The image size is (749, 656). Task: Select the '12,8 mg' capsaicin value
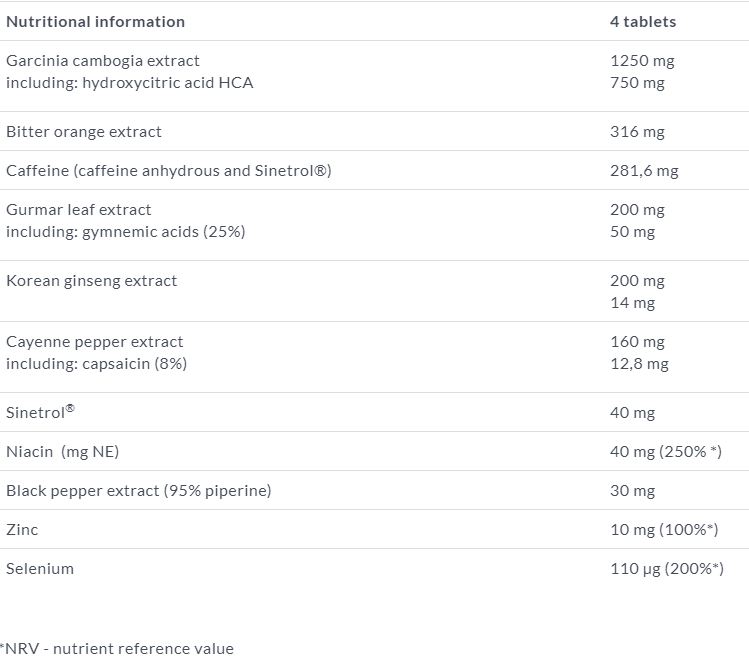click(x=639, y=363)
